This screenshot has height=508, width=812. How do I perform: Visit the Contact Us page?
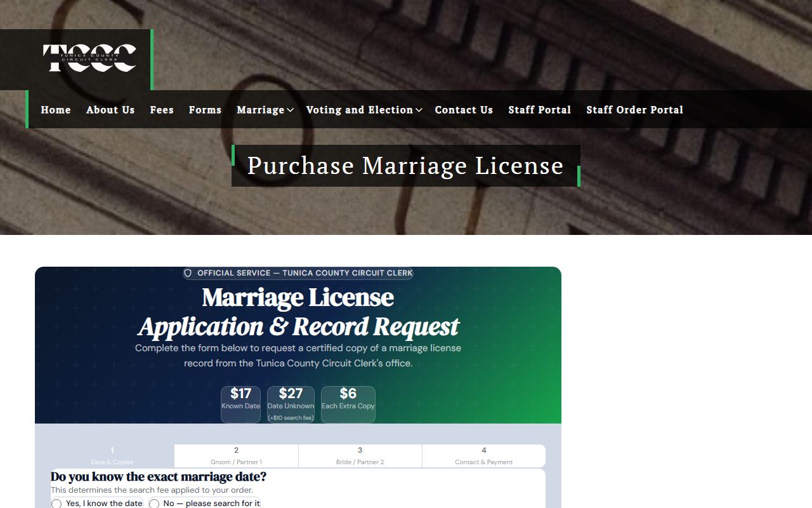click(464, 110)
